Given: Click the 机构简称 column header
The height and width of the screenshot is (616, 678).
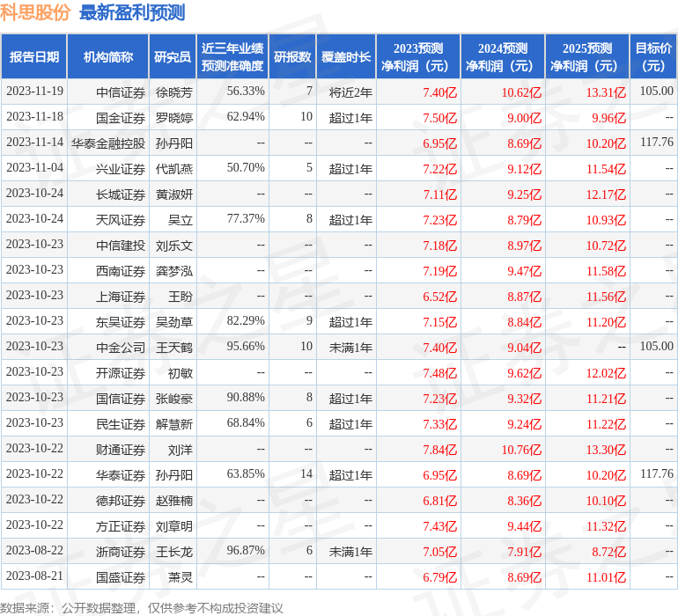Looking at the screenshot, I should coord(108,56).
